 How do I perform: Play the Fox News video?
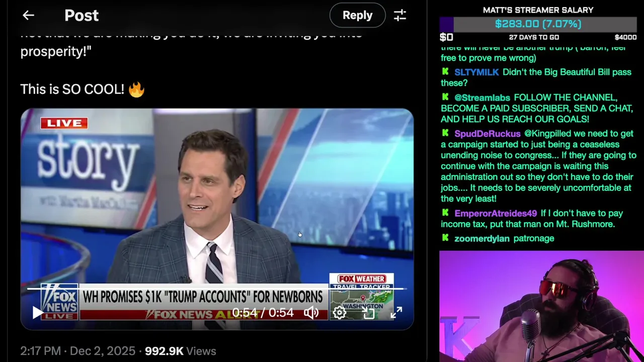point(37,313)
